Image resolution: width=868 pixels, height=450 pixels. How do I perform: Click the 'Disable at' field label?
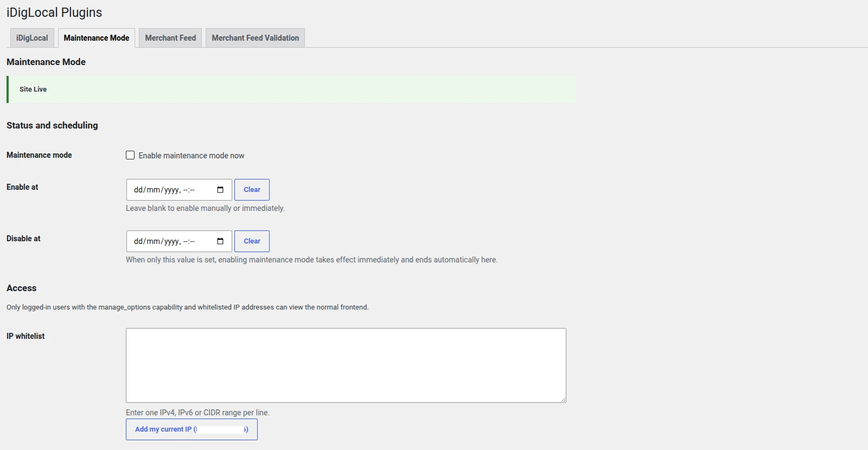[23, 239]
